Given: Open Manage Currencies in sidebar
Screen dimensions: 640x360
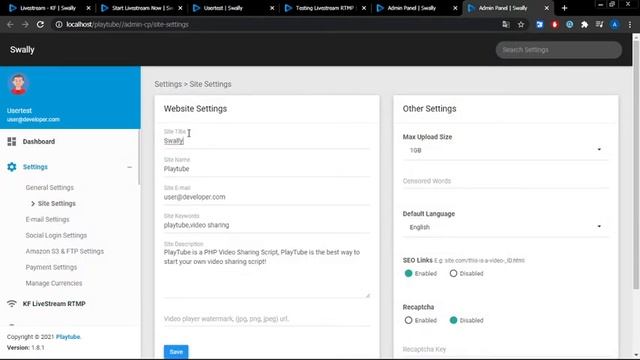Looking at the screenshot, I should 54,283.
